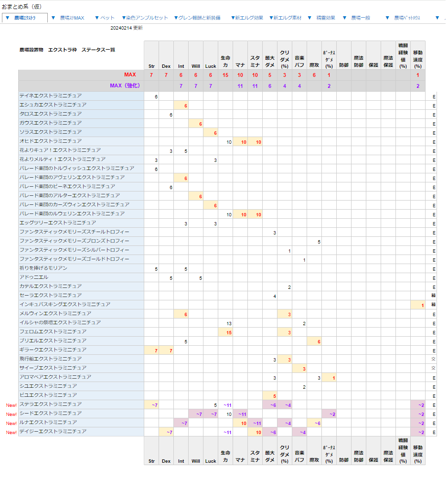The width and height of the screenshot is (448, 478).
Task: Select the ソラスエクストラミニチュア row name
Action: coord(51,132)
